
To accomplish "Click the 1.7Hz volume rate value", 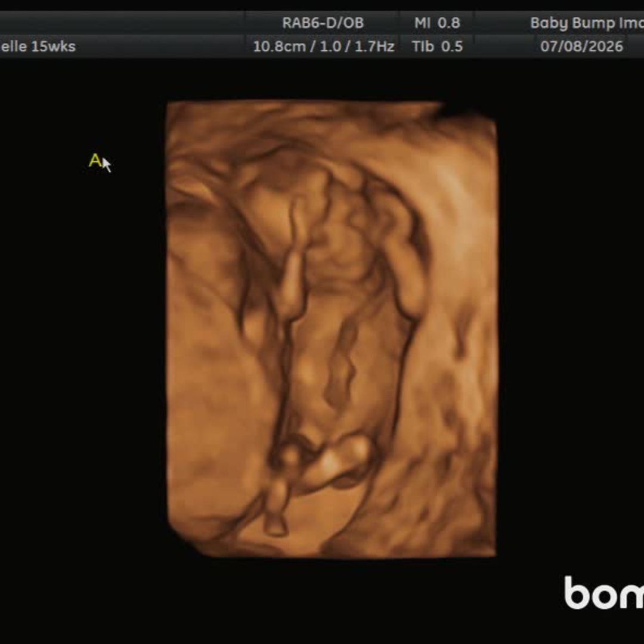I will 374,47.
